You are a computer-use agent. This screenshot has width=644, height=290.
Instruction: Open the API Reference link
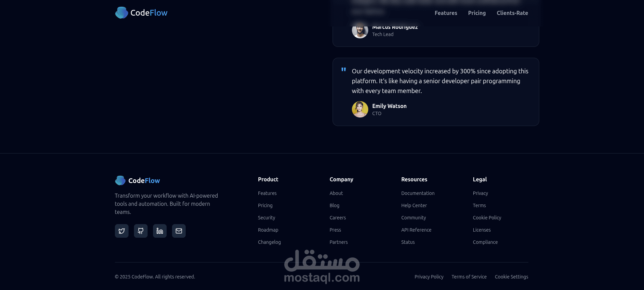pos(416,230)
